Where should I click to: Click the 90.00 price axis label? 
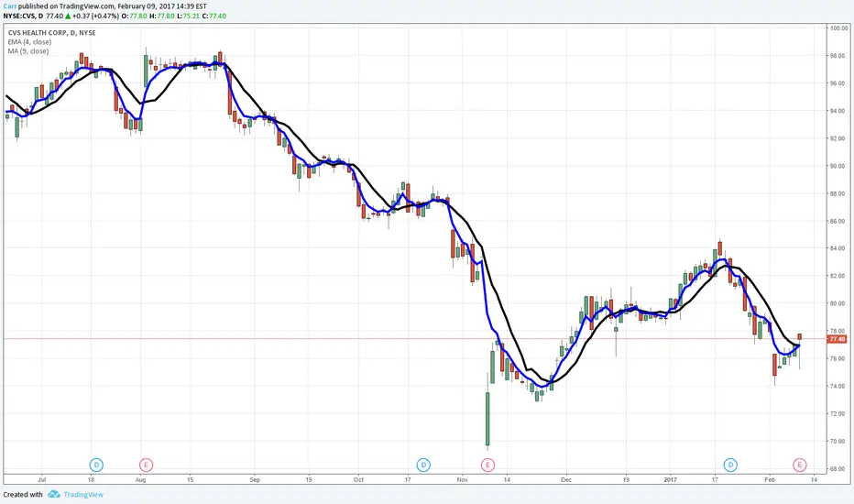pos(838,166)
